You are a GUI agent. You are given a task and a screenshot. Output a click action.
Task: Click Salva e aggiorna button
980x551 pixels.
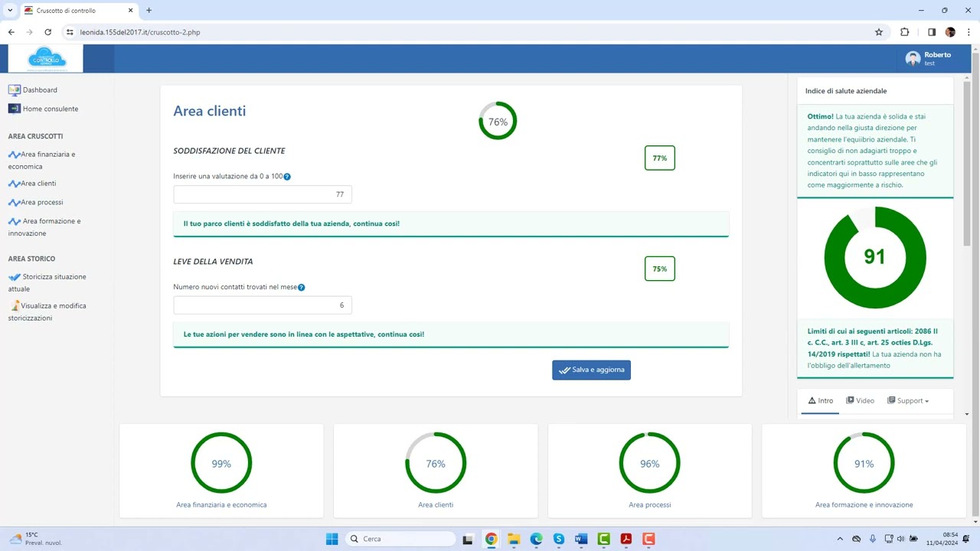pos(591,370)
